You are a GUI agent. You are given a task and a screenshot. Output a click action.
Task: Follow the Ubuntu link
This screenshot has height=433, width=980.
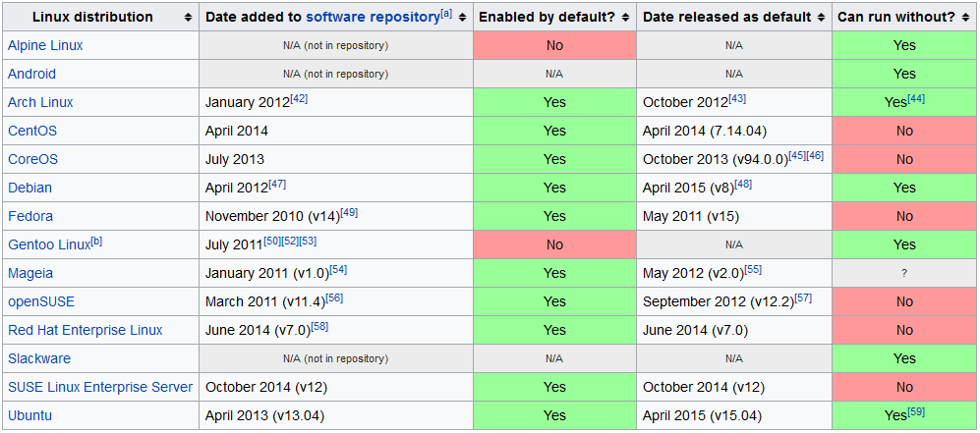tap(29, 415)
